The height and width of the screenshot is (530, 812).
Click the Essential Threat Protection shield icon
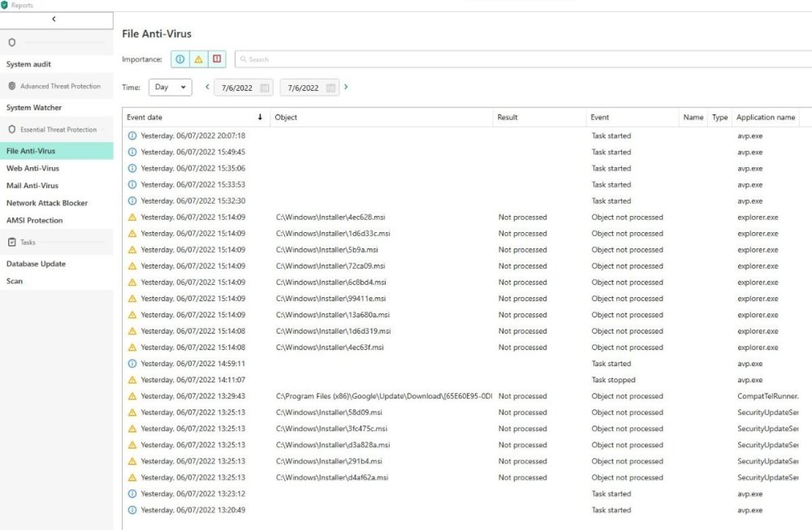tap(12, 130)
